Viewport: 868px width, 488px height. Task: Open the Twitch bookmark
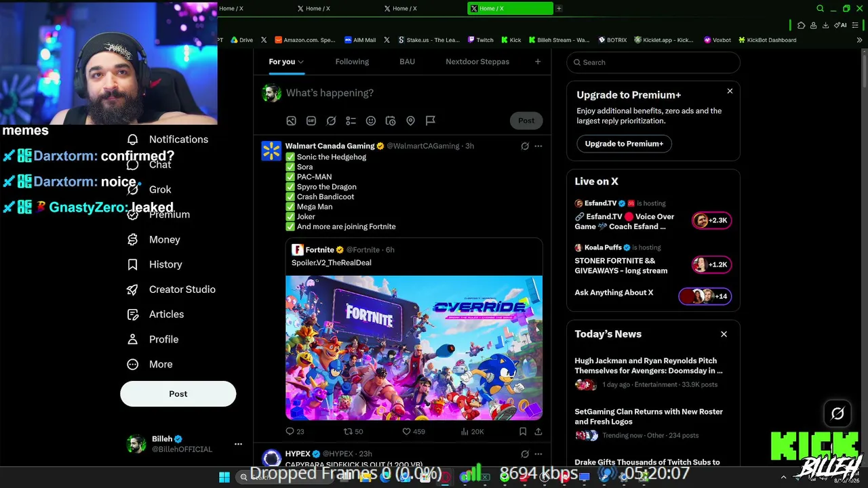(x=480, y=40)
